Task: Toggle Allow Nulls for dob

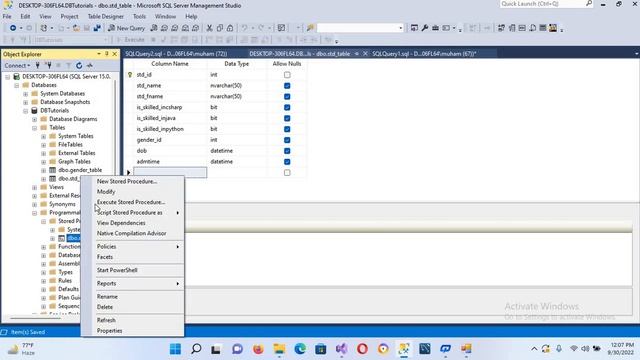Action: coord(287,151)
